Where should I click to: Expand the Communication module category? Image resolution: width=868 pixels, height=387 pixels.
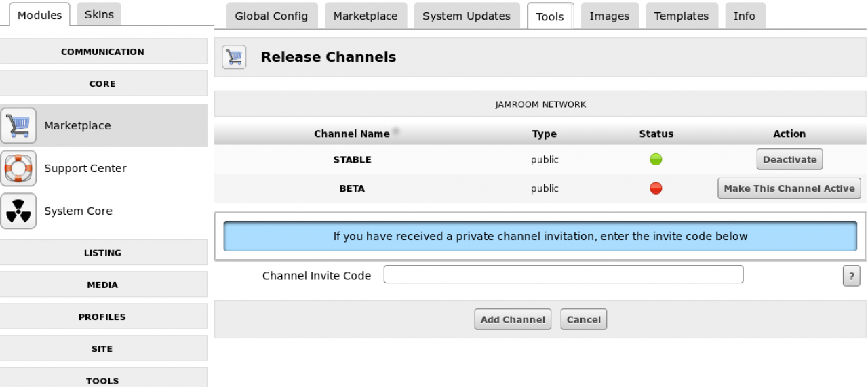103,52
